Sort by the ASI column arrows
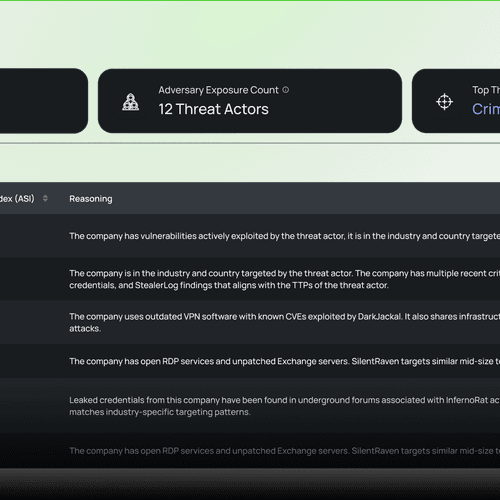The image size is (500, 500). (x=45, y=199)
